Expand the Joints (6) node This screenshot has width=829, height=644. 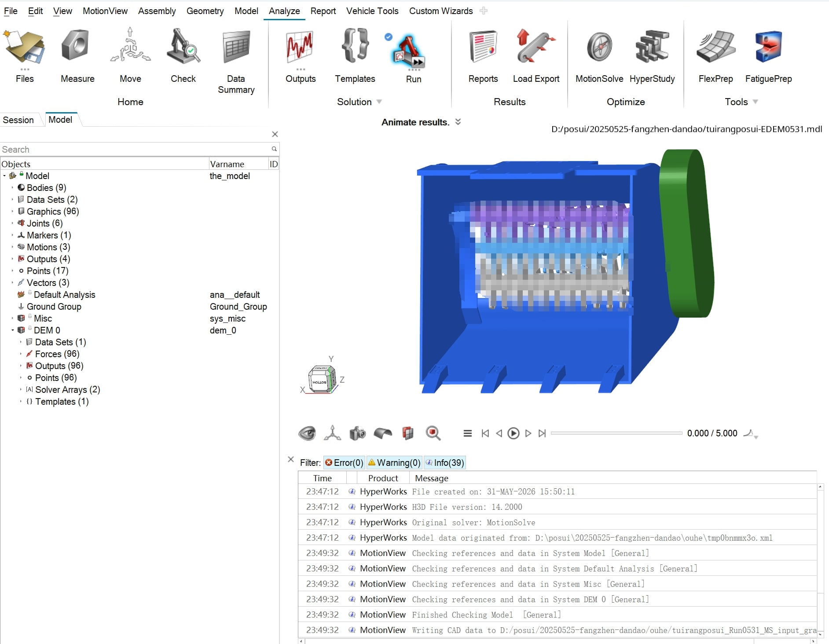click(12, 223)
